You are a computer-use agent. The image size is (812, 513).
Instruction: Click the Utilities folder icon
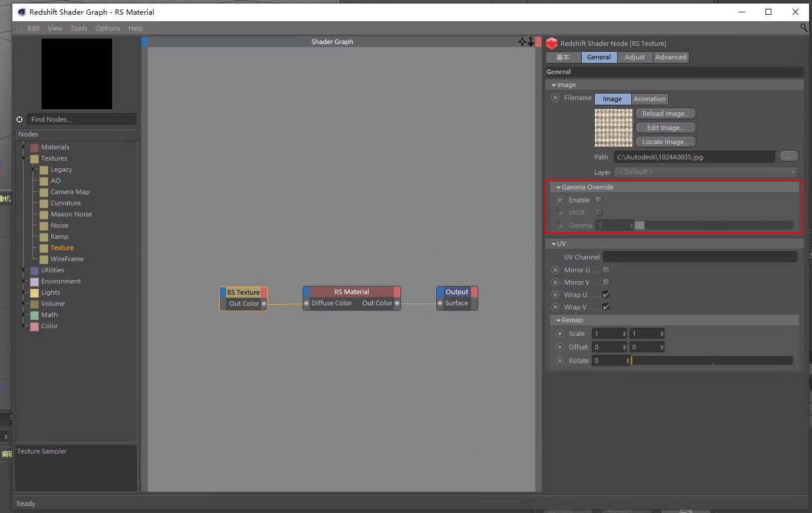(35, 271)
